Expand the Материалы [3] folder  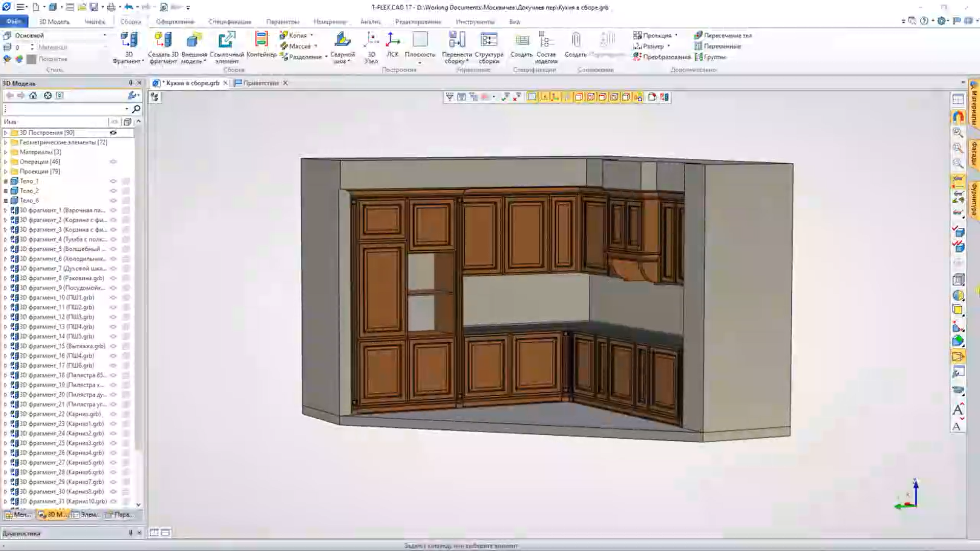point(6,152)
